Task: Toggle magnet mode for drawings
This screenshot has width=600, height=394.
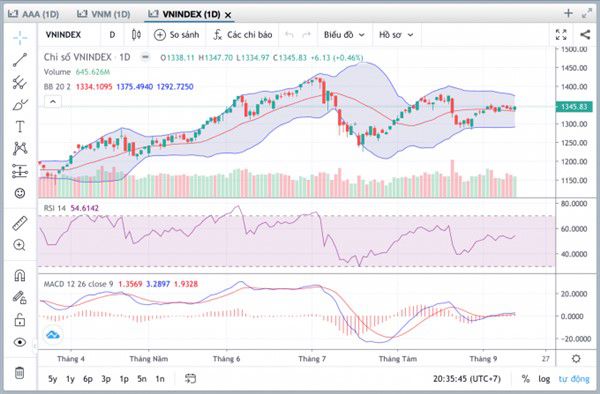Action: pos(20,275)
